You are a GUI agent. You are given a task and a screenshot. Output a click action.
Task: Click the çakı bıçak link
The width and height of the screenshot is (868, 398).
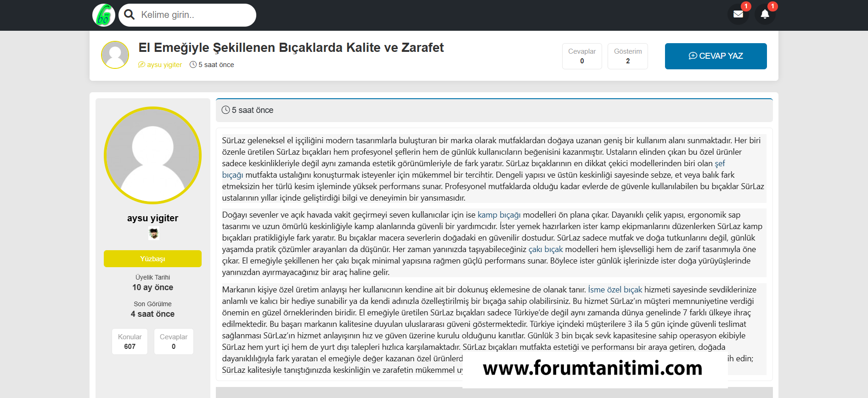(545, 249)
